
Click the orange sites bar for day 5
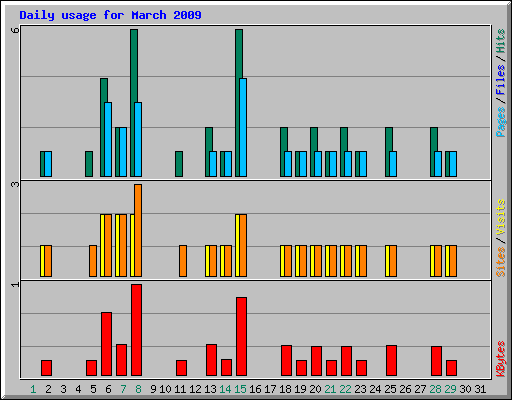point(93,261)
